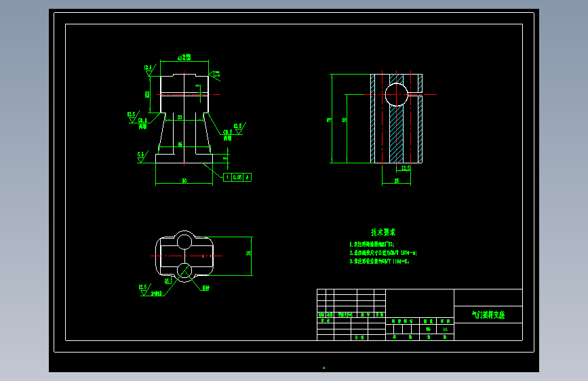Viewport: 588px width, 381px height.
Task: Select the large bore circle in section view
Action: coord(396,95)
